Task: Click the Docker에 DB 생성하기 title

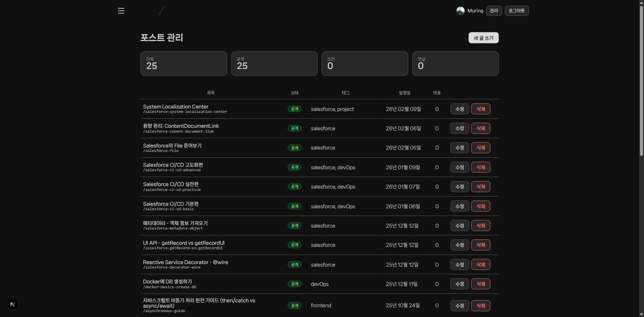Action: (167, 282)
